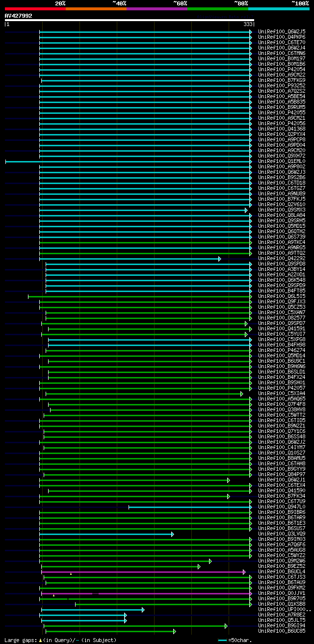Open hit UniRef100_B6U9C1
314x644 pixels.
pyautogui.click(x=282, y=361)
